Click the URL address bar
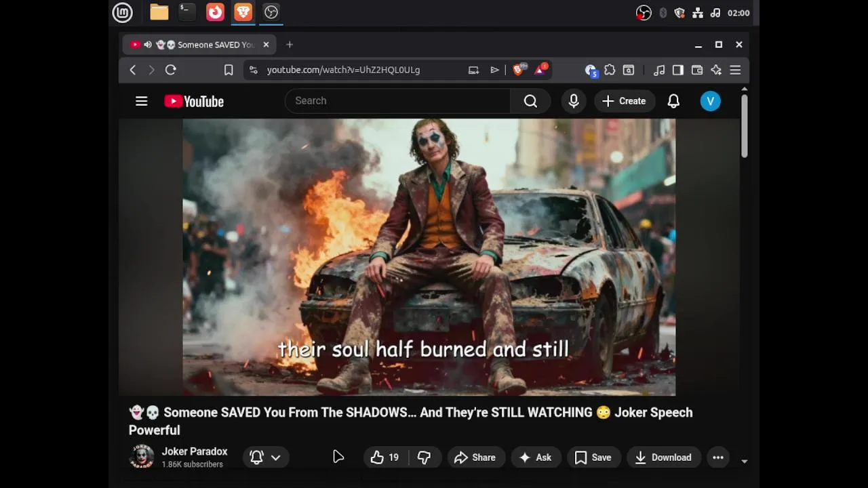This screenshot has width=868, height=488. pos(343,70)
